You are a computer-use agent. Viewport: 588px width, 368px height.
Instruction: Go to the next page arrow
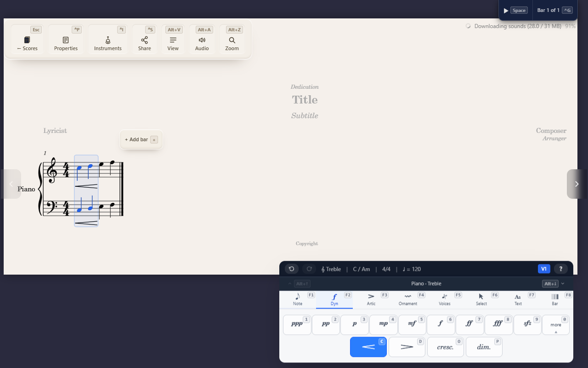click(577, 184)
